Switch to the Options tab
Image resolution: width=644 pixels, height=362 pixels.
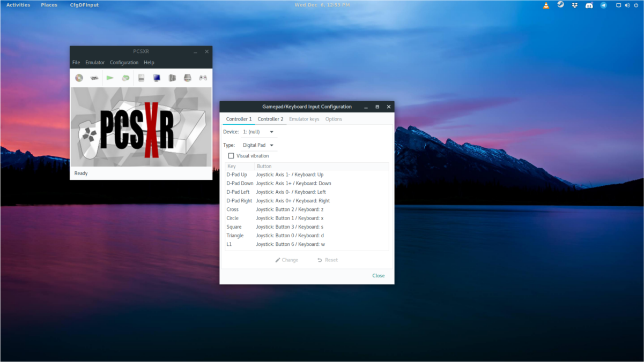tap(334, 119)
